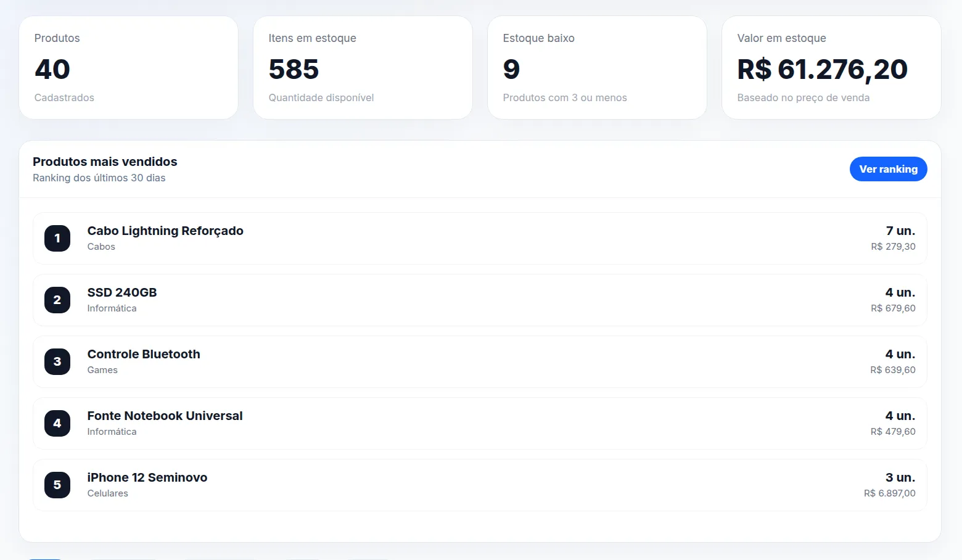Open the Controle Bluetooth product name

144,354
